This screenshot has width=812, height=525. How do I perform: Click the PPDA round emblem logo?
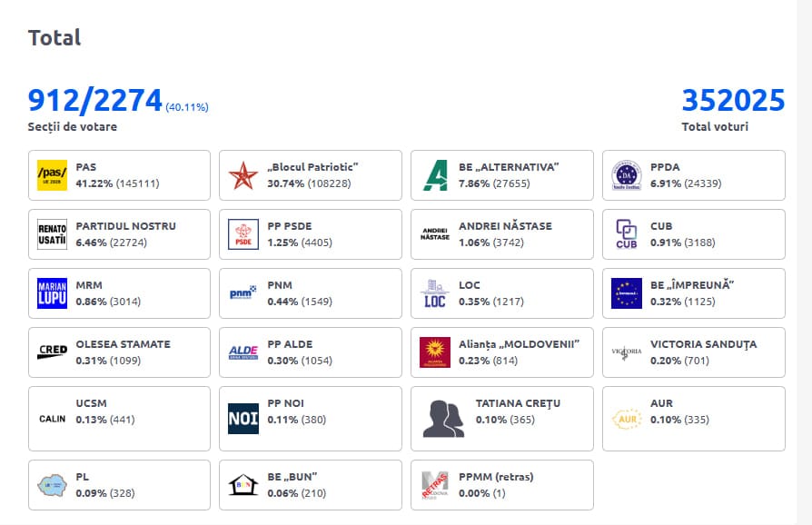pyautogui.click(x=627, y=175)
